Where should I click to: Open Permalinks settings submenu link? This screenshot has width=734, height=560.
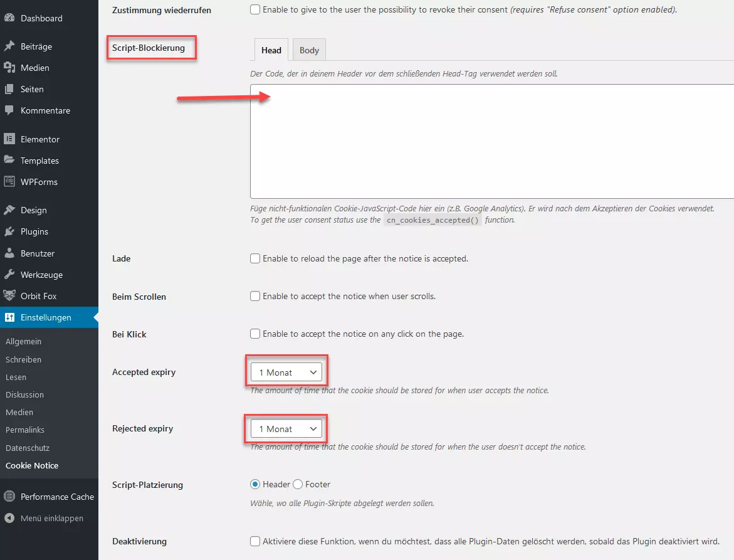(x=25, y=430)
